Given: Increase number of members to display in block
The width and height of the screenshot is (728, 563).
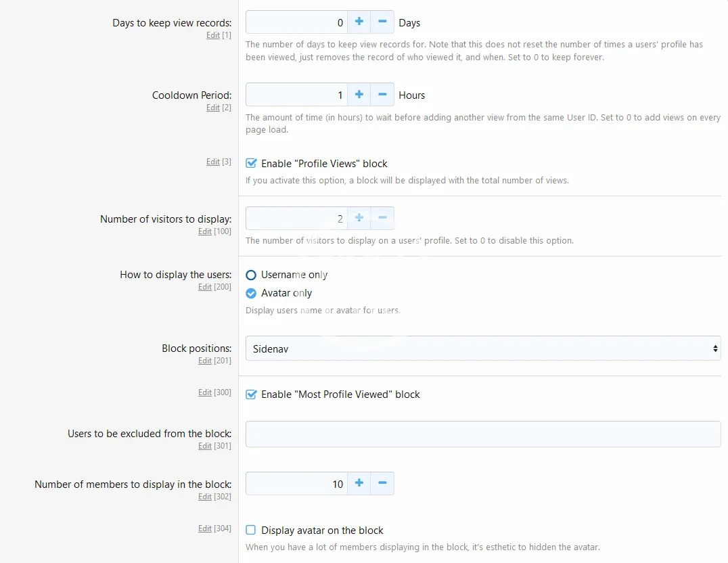Looking at the screenshot, I should coord(359,483).
